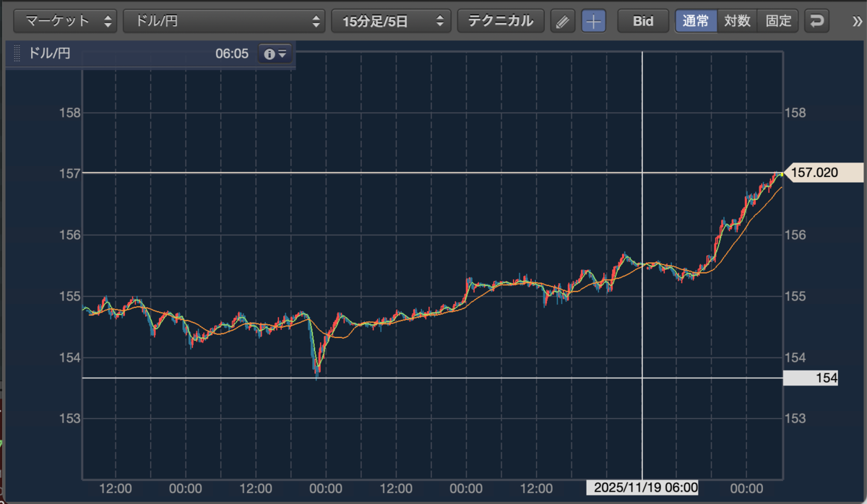Open the info icon menu in panel header
Screen dimensions: 867x504
276,53
